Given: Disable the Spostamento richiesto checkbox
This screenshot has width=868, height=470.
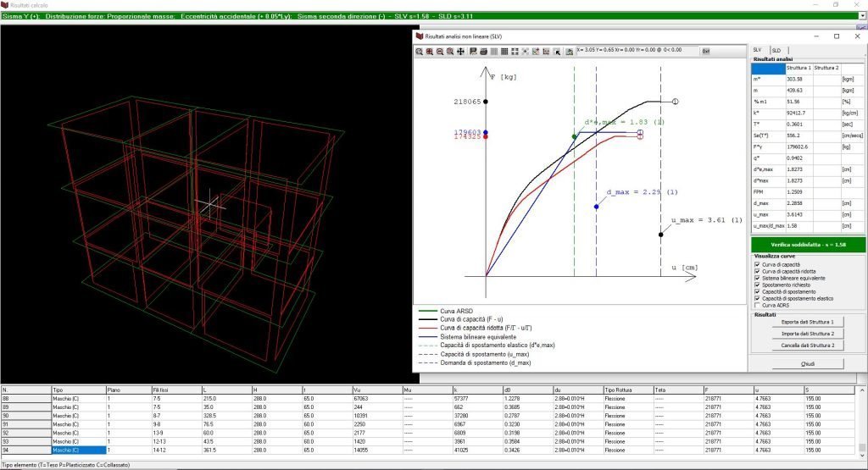Looking at the screenshot, I should tap(756, 285).
